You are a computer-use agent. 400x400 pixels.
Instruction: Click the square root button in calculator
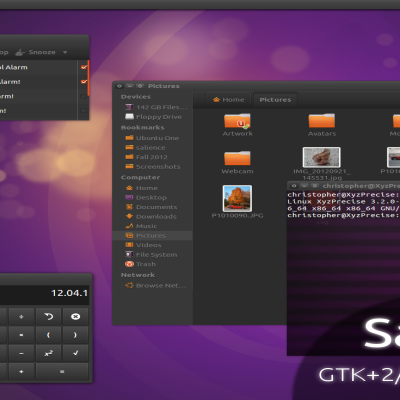pyautogui.click(x=76, y=353)
